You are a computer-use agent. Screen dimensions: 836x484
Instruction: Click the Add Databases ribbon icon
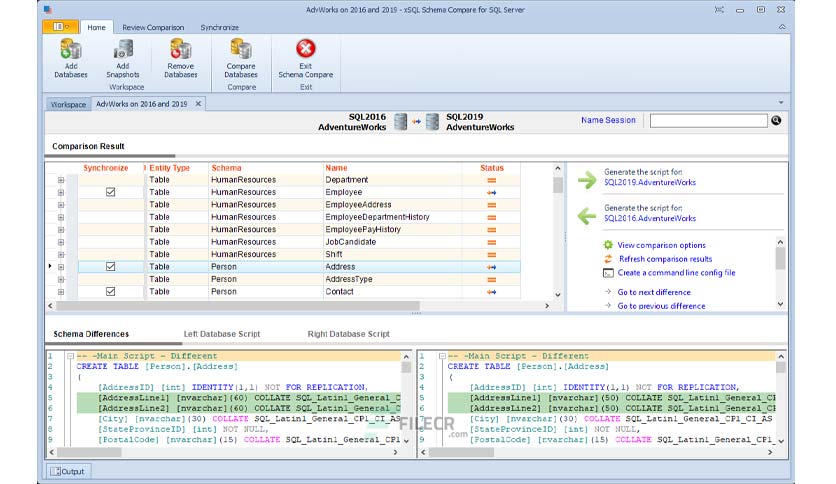(70, 49)
